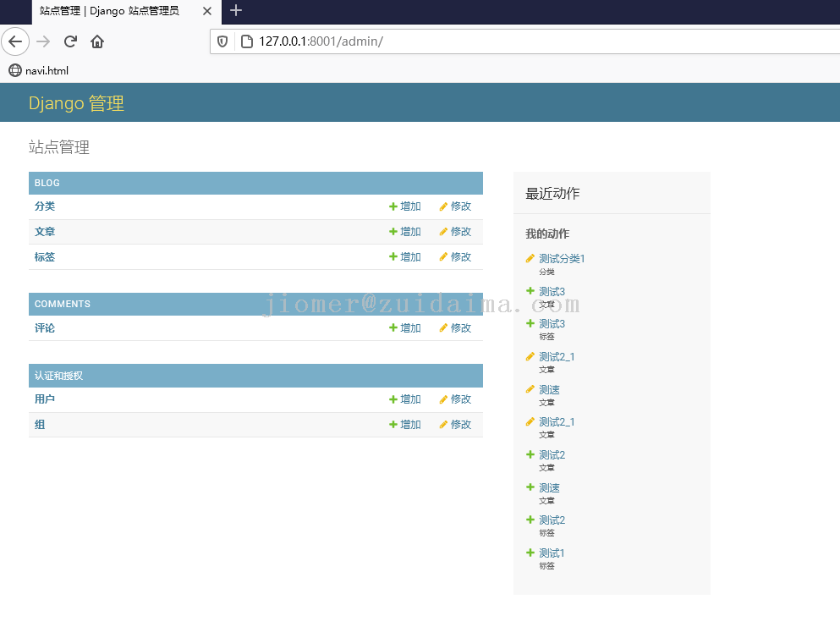Open the navi.html bookmark
This screenshot has width=840, height=627.
(x=39, y=71)
